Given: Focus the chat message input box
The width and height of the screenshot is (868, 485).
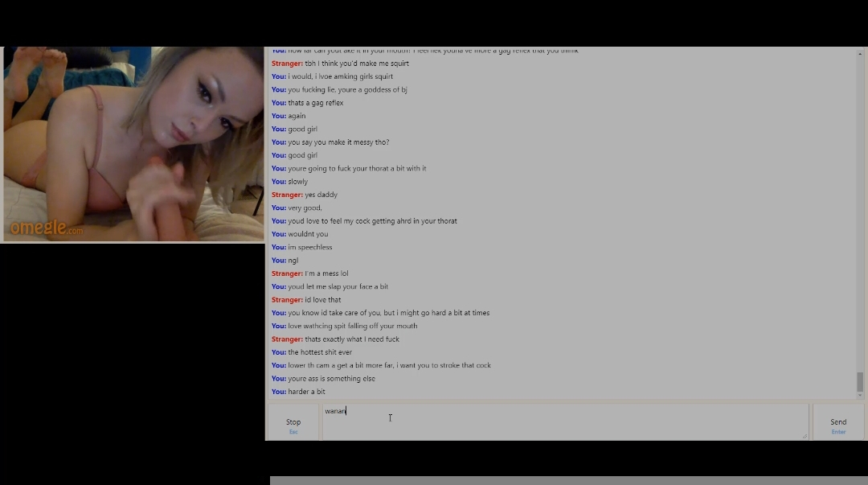Looking at the screenshot, I should point(565,421).
